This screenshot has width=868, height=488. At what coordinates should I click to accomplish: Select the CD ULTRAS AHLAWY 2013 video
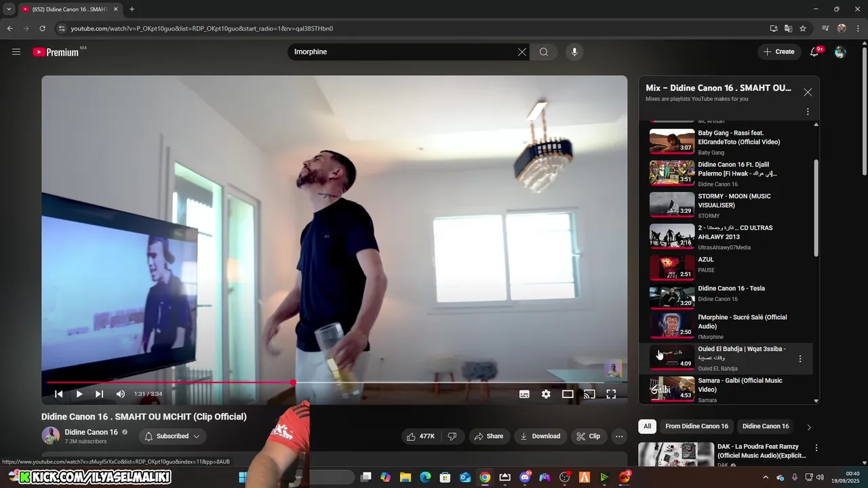point(726,237)
